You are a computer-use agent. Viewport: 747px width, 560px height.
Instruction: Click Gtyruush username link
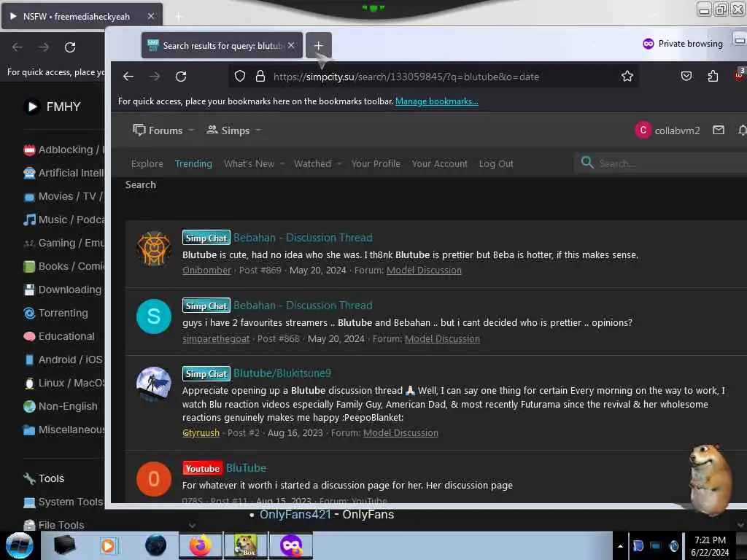[201, 432]
